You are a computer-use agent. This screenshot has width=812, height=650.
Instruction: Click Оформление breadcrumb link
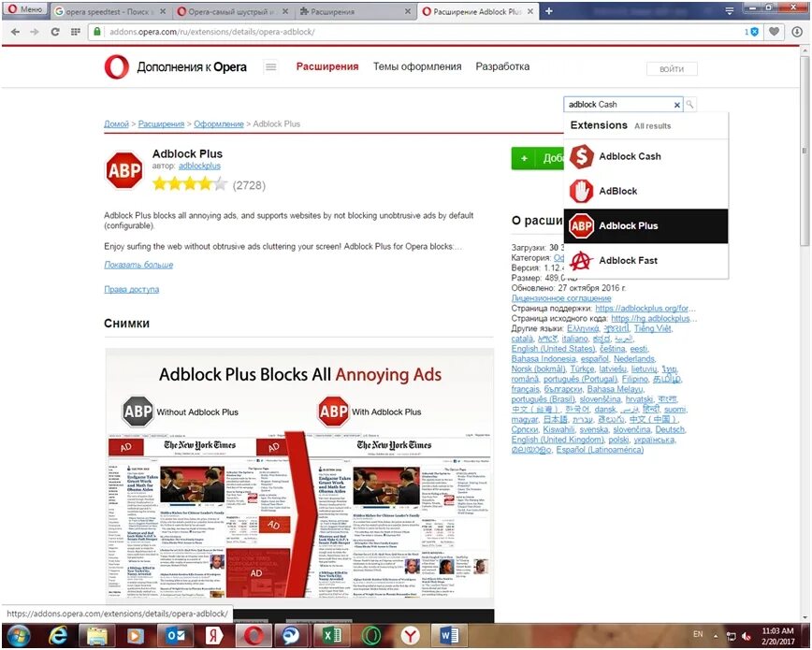219,123
